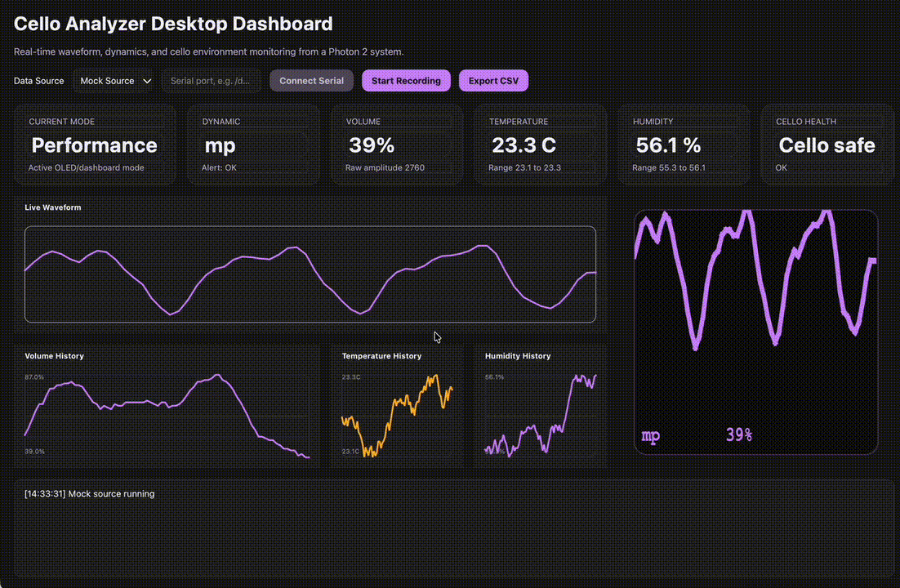This screenshot has height=588, width=900.
Task: Click the 'Mock source running' log entry
Action: point(90,494)
